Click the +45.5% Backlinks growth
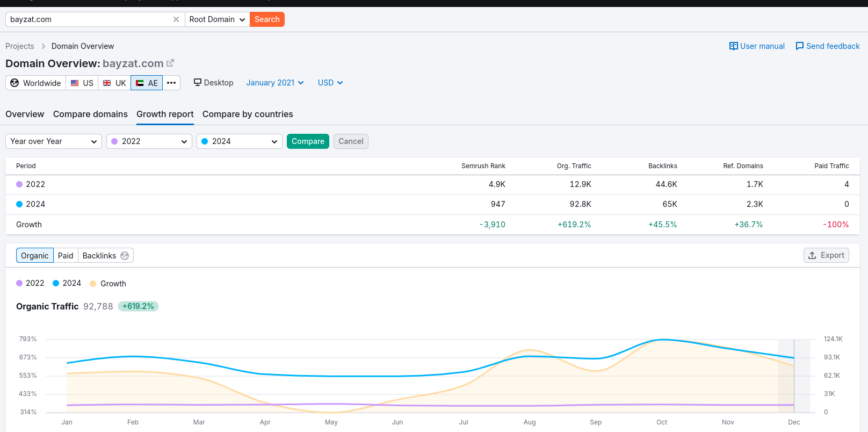 (x=663, y=225)
